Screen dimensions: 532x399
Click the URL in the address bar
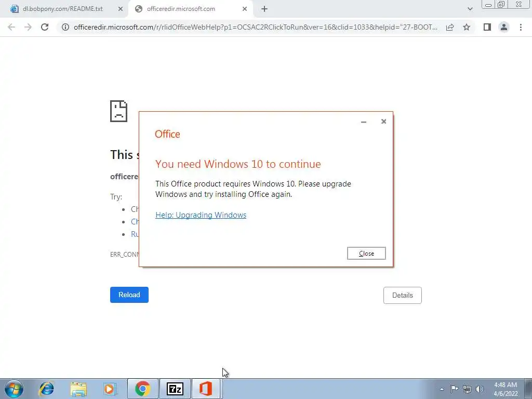[x=256, y=27]
